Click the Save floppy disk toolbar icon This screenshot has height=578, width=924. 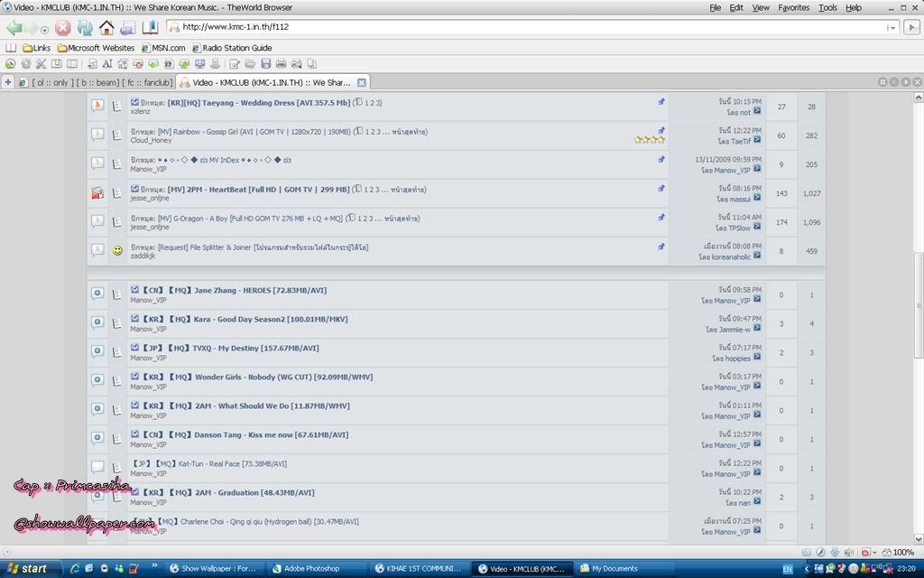[266, 64]
